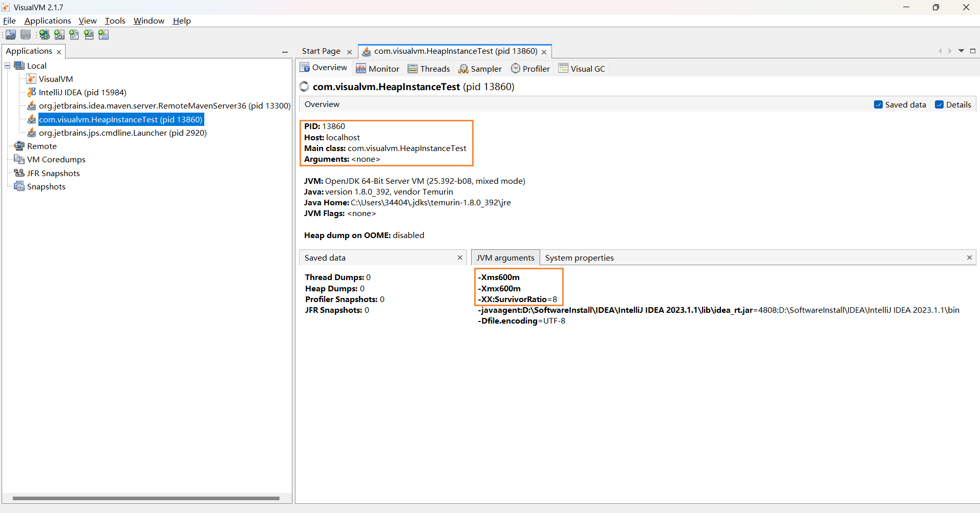Click the Add JFR Snapshot toolbar icon
Screen dimensions: 980x513
pos(89,35)
